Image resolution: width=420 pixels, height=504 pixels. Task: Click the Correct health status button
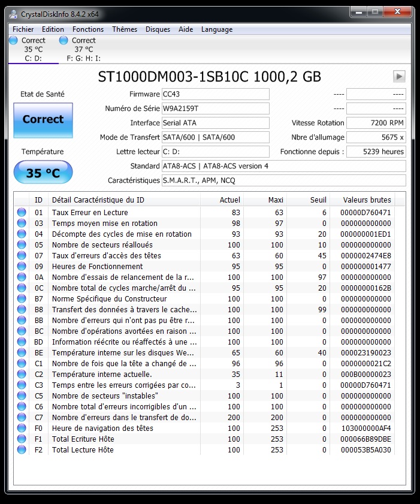pyautogui.click(x=43, y=120)
